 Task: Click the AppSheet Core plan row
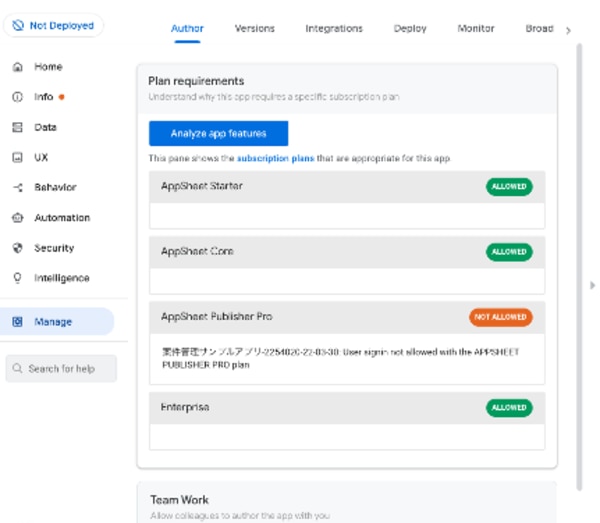click(x=347, y=252)
